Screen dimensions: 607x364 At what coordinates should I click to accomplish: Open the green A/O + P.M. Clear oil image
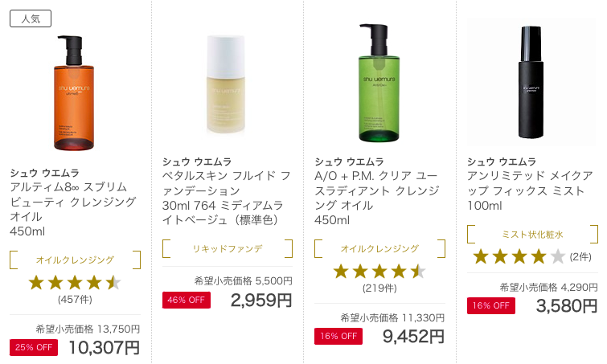pos(379,85)
